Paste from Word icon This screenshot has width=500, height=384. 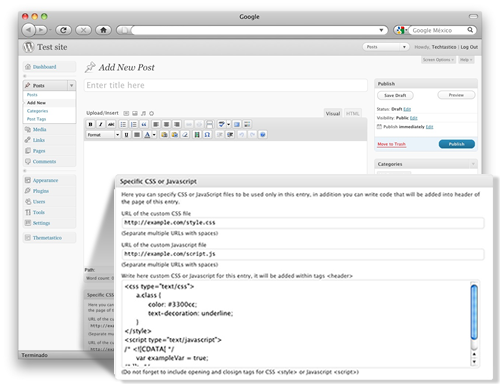click(x=174, y=135)
